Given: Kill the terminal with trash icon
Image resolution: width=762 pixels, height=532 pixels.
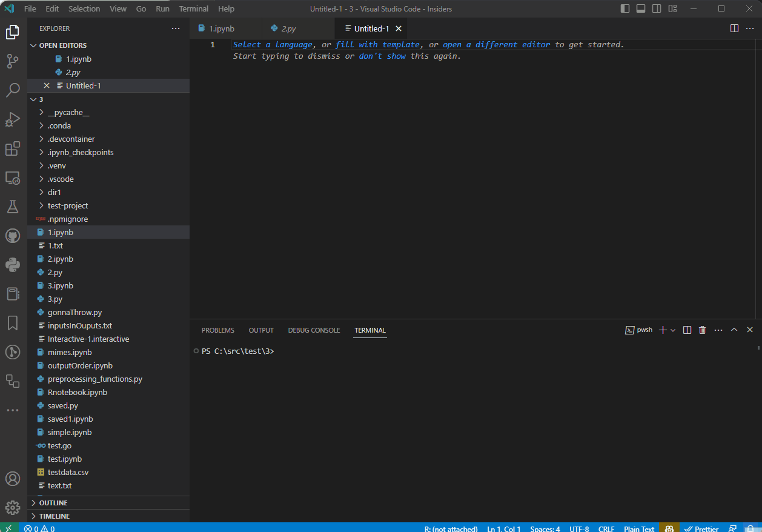Looking at the screenshot, I should 703,330.
